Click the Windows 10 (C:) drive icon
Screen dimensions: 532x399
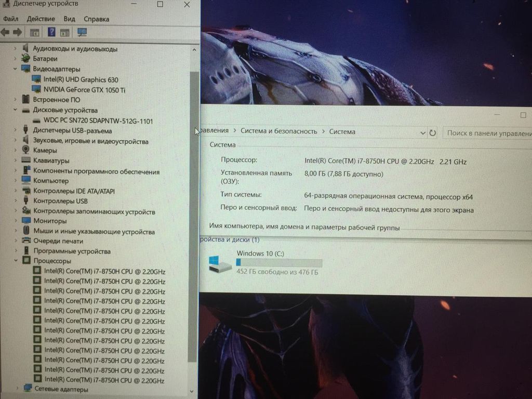220,263
